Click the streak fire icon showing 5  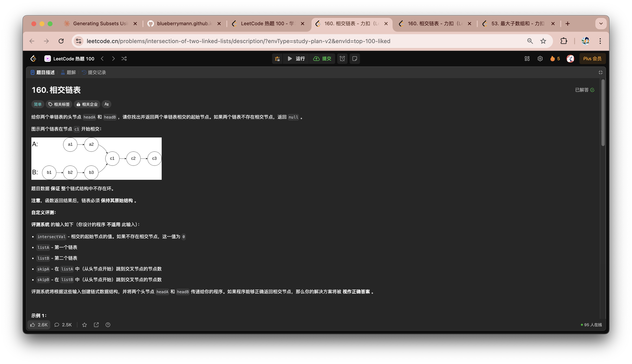tap(555, 59)
